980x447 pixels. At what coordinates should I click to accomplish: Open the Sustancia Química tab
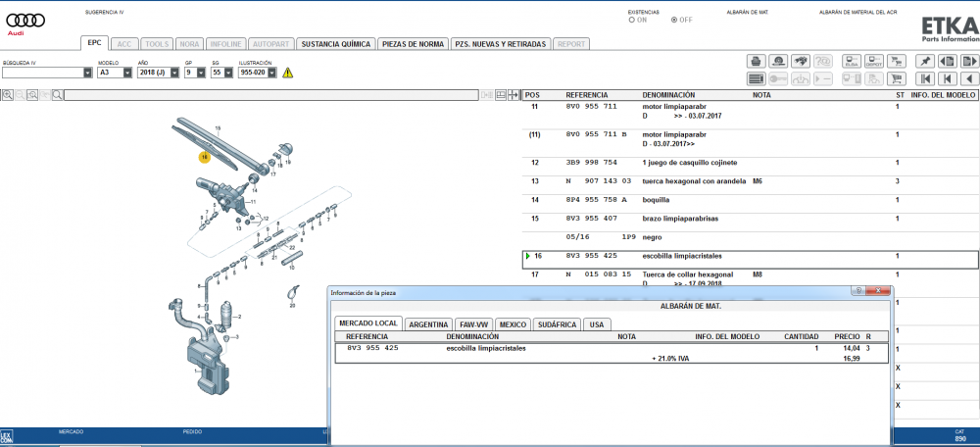[335, 44]
